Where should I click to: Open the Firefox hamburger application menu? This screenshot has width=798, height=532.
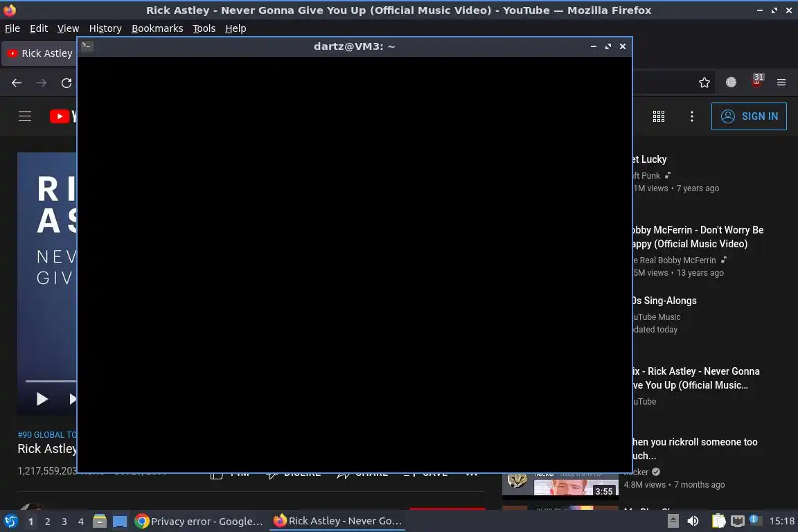781,82
